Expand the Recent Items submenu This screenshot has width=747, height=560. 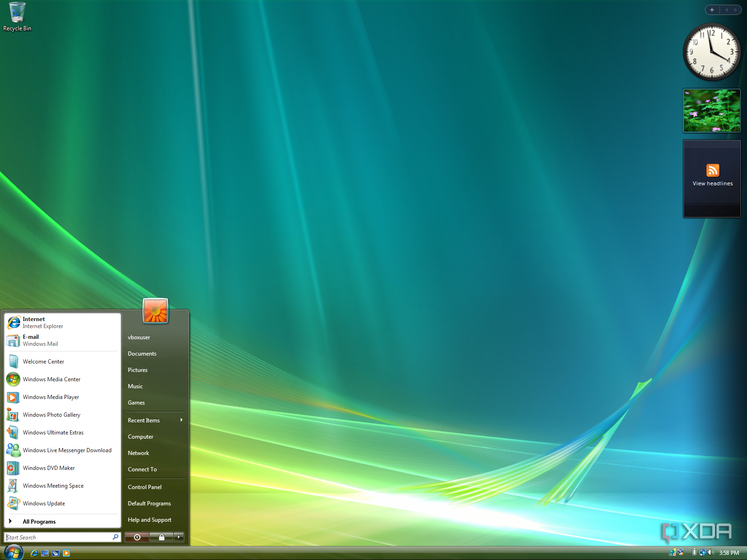point(155,420)
